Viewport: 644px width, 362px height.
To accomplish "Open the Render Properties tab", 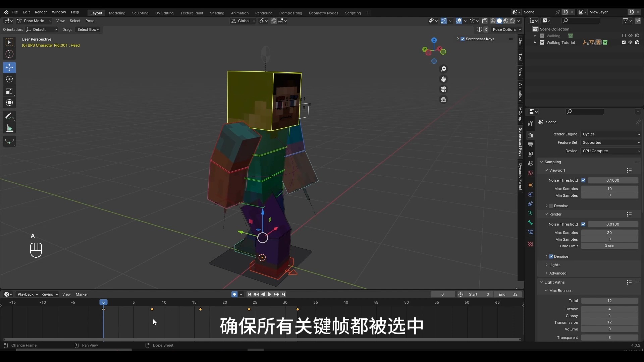I will [x=530, y=135].
